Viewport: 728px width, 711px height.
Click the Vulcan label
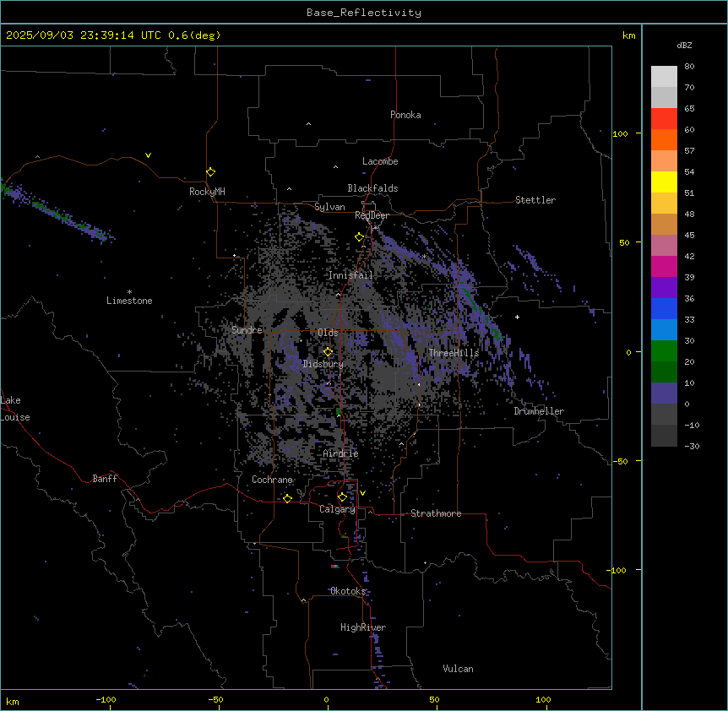click(x=459, y=669)
